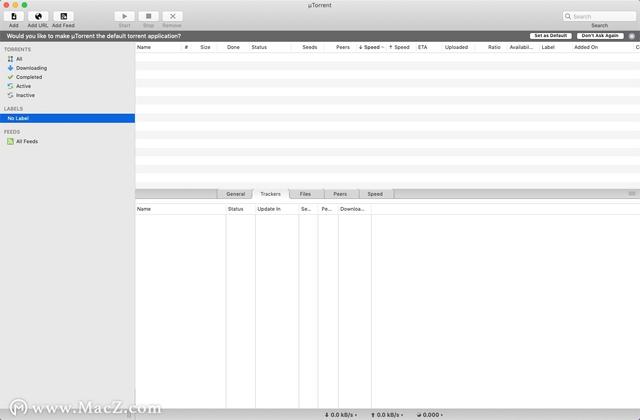The height and width of the screenshot is (420, 640).
Task: Click Don't Ask Again button
Action: [x=600, y=36]
